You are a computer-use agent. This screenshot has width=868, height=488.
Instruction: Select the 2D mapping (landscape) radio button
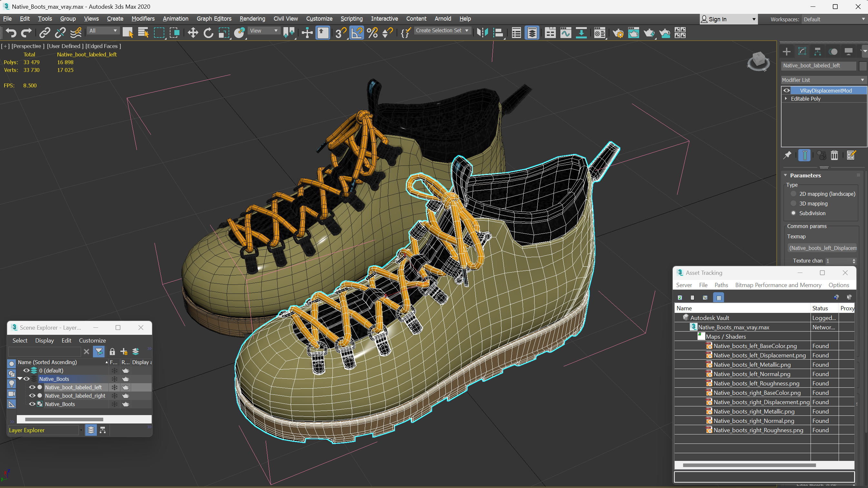pyautogui.click(x=793, y=194)
